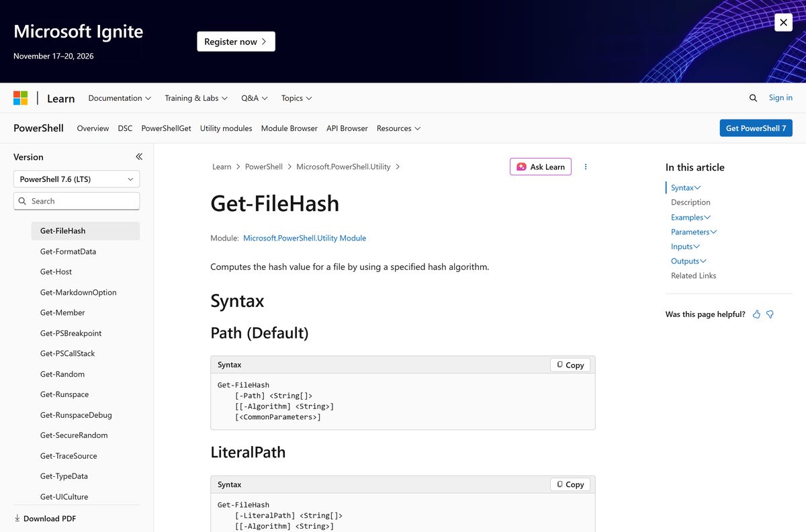
Task: Open Utility modules in PowerShell nav
Action: 226,128
